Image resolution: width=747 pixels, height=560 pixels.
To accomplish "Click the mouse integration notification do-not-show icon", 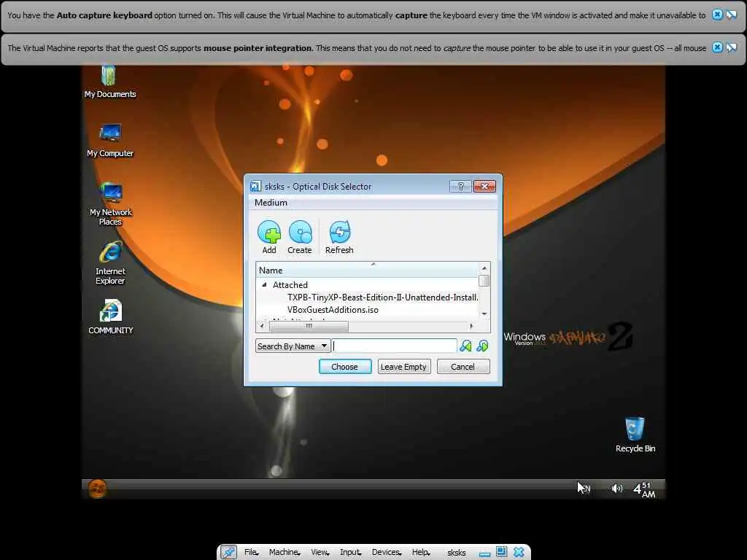I will coord(732,47).
